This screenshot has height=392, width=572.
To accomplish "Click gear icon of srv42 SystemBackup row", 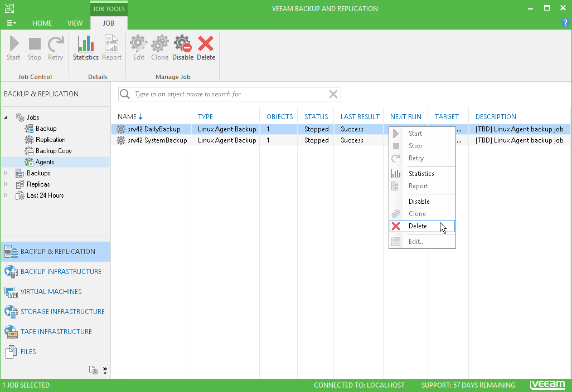I will coord(121,140).
